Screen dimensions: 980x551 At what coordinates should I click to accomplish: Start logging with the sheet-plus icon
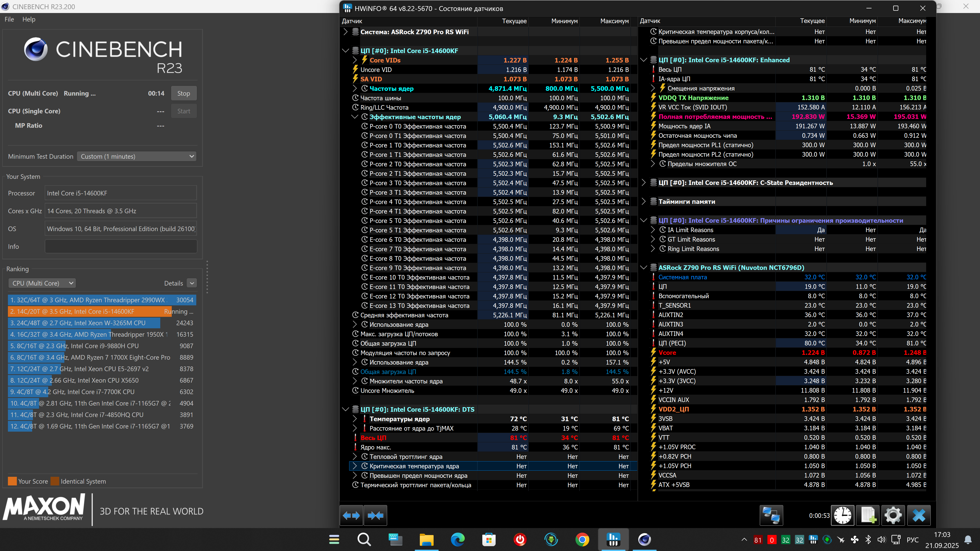click(868, 515)
